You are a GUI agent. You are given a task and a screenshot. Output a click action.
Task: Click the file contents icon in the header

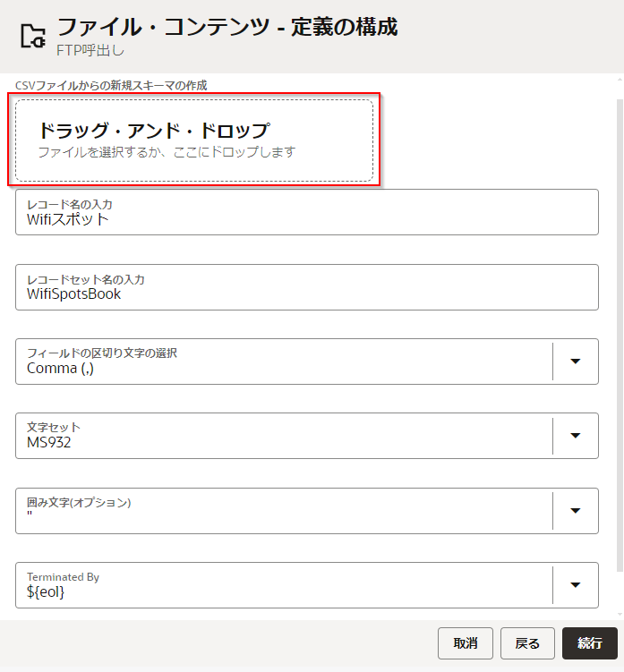33,36
